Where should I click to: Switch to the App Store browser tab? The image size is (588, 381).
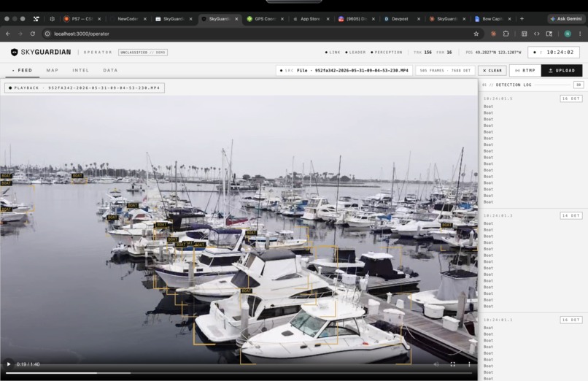coord(310,19)
